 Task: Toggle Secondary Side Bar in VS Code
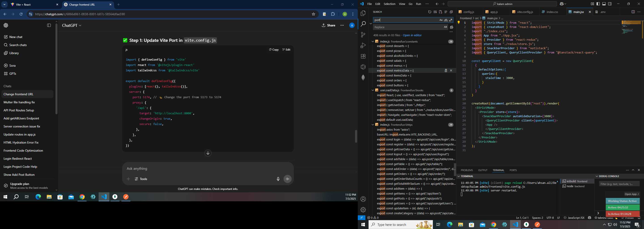point(610,4)
